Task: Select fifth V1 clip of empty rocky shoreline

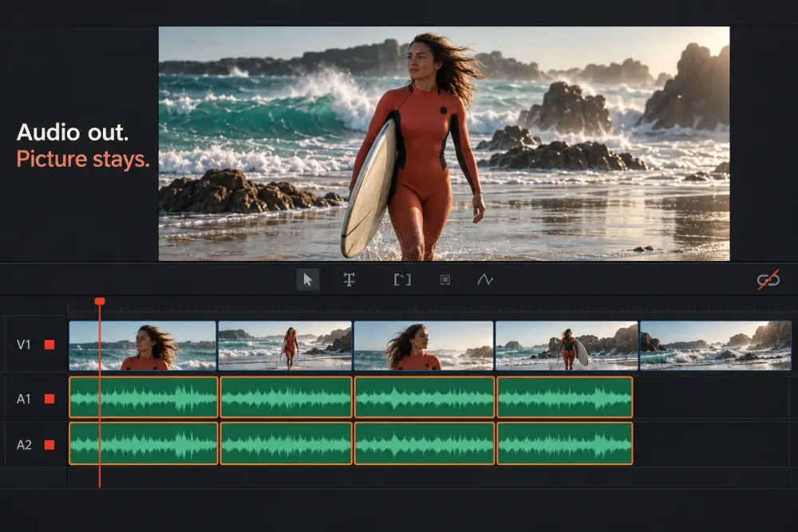Action: point(716,345)
